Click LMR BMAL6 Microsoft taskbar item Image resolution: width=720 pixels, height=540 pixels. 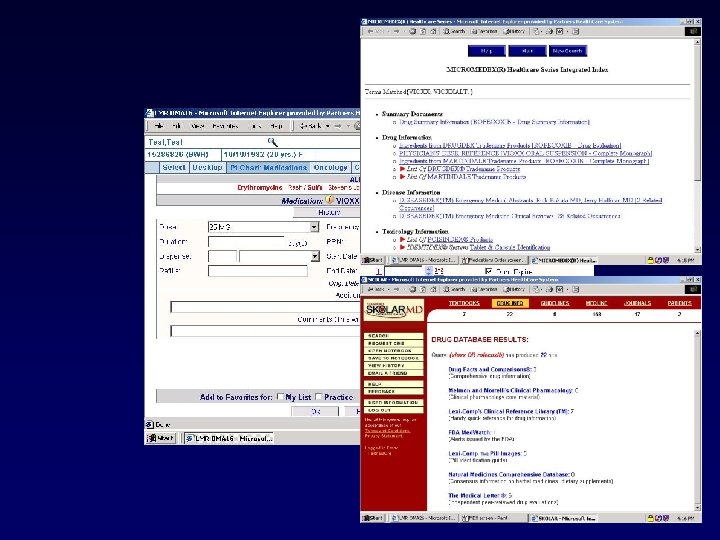tap(229, 438)
